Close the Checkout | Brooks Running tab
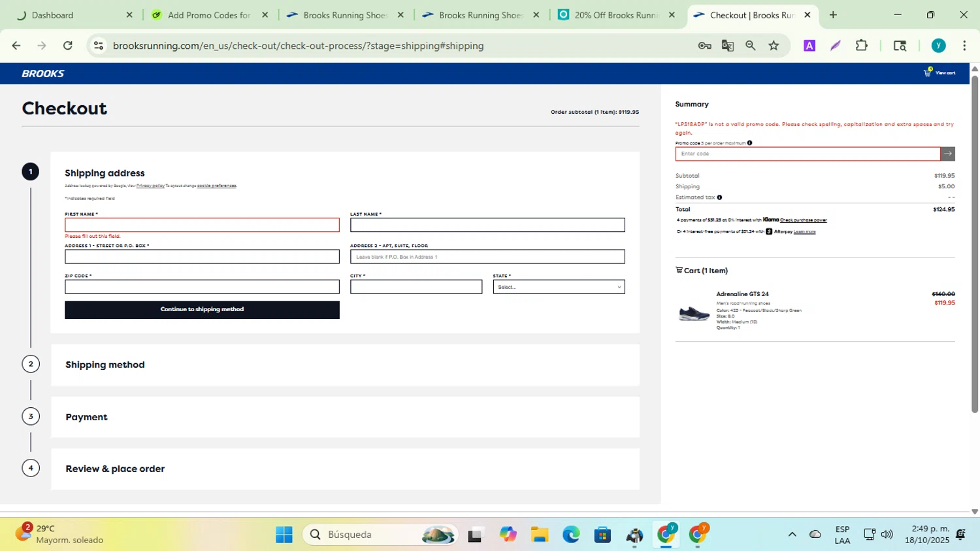Image resolution: width=980 pixels, height=551 pixels. coord(807,15)
